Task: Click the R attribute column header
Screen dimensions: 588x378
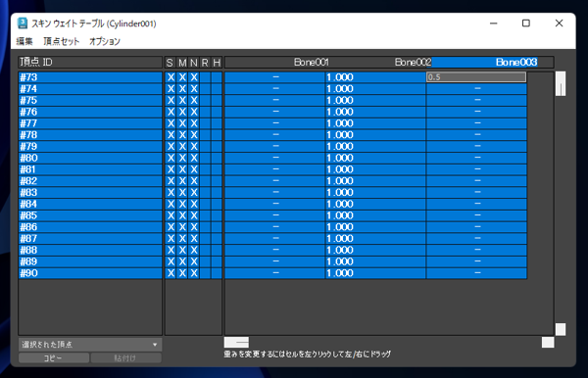Action: [205, 63]
